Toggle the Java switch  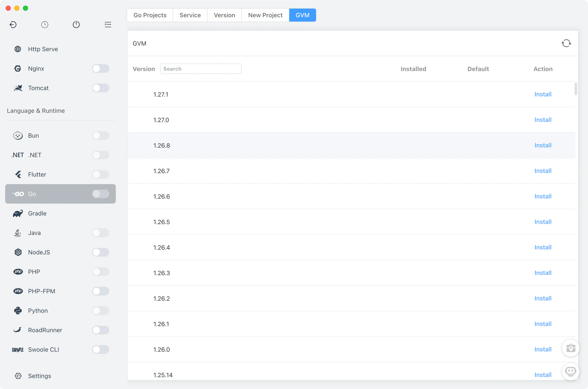100,233
